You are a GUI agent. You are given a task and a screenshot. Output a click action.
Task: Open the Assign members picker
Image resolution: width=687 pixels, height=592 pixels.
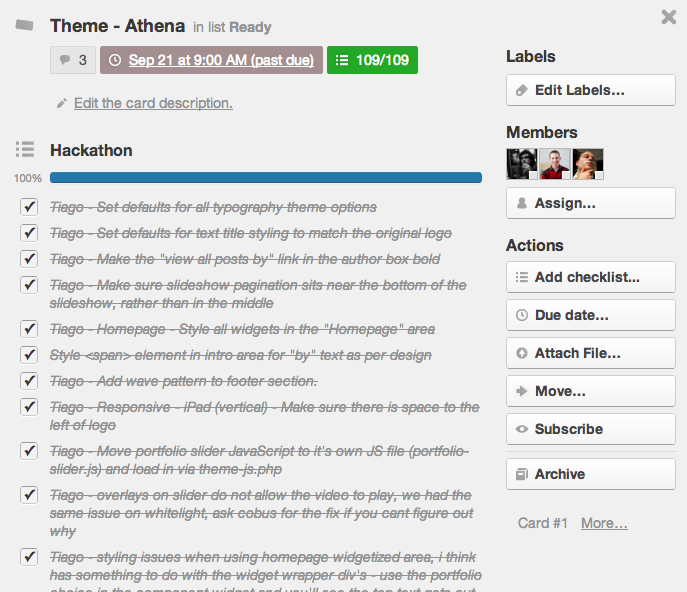[591, 203]
